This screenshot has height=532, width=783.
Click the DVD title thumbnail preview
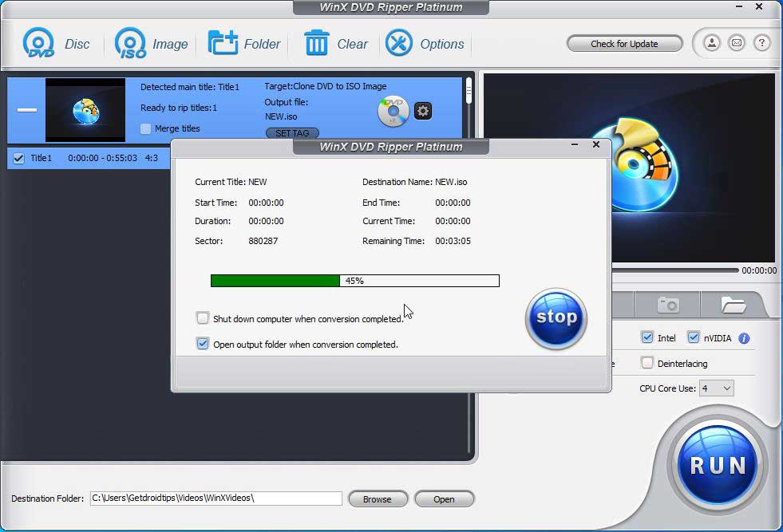[x=85, y=110]
